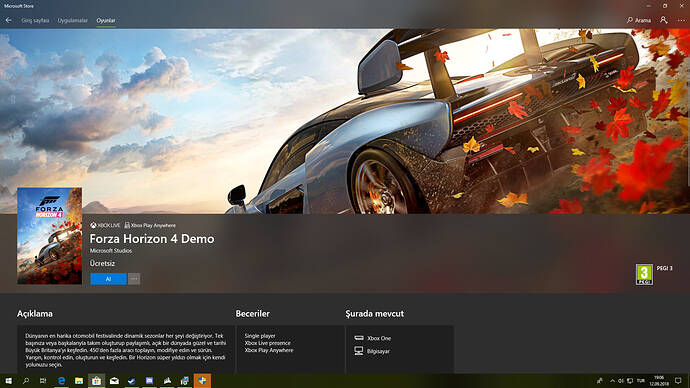Image resolution: width=690 pixels, height=388 pixels.
Task: Switch the TUR input language indicator
Action: (x=641, y=381)
